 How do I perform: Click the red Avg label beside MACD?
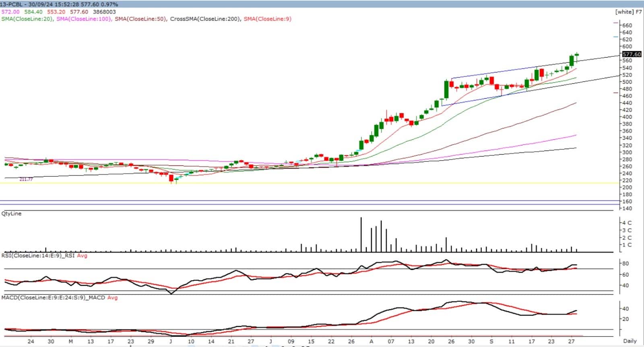click(x=112, y=297)
